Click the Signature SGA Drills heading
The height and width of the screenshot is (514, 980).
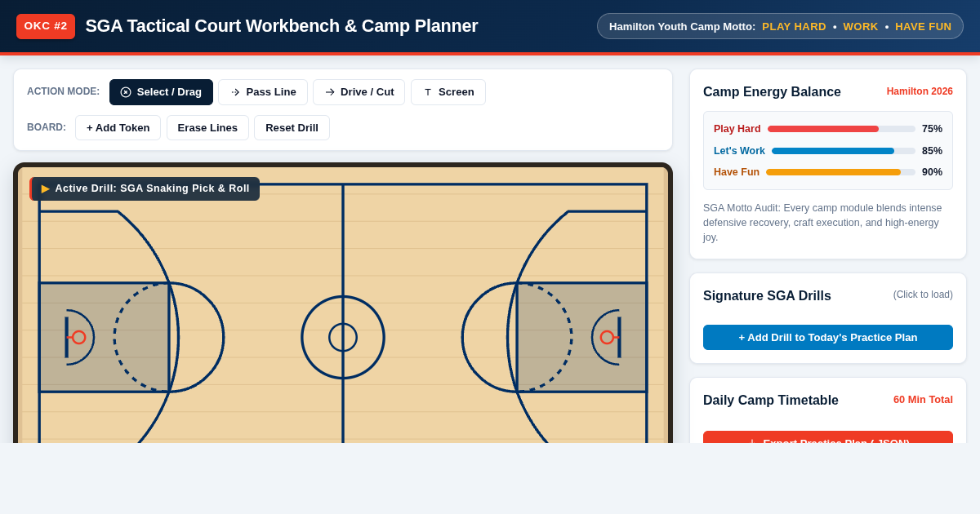tap(767, 296)
